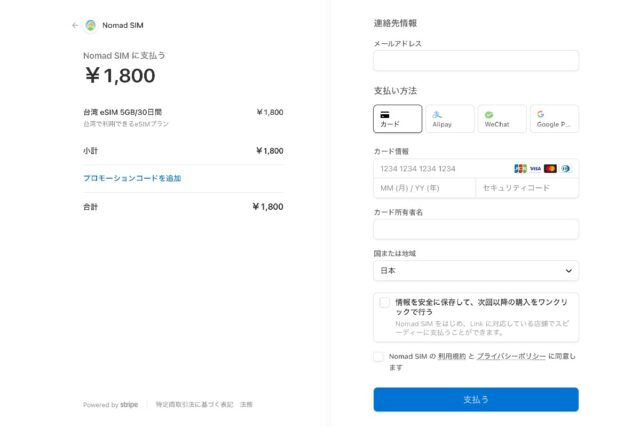Focus the メールアドレス email field
The width and height of the screenshot is (640, 427).
point(475,61)
